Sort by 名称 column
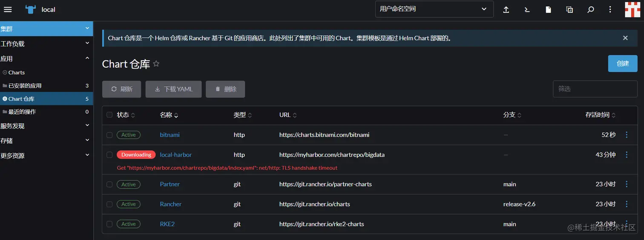The height and width of the screenshot is (240, 644). click(169, 115)
